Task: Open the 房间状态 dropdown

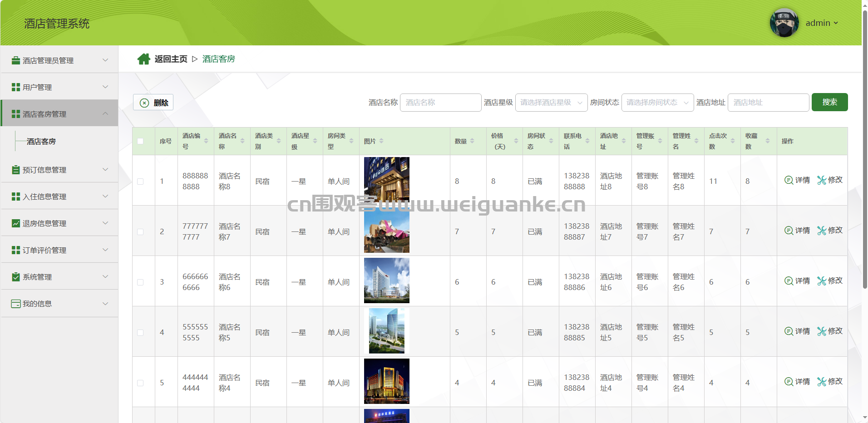Action: pyautogui.click(x=657, y=103)
